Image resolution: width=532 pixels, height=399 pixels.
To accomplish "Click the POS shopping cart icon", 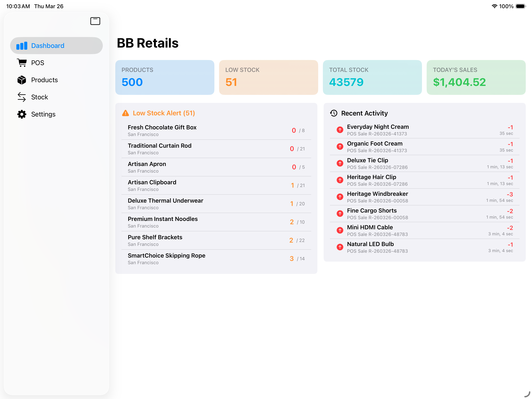I will [22, 63].
